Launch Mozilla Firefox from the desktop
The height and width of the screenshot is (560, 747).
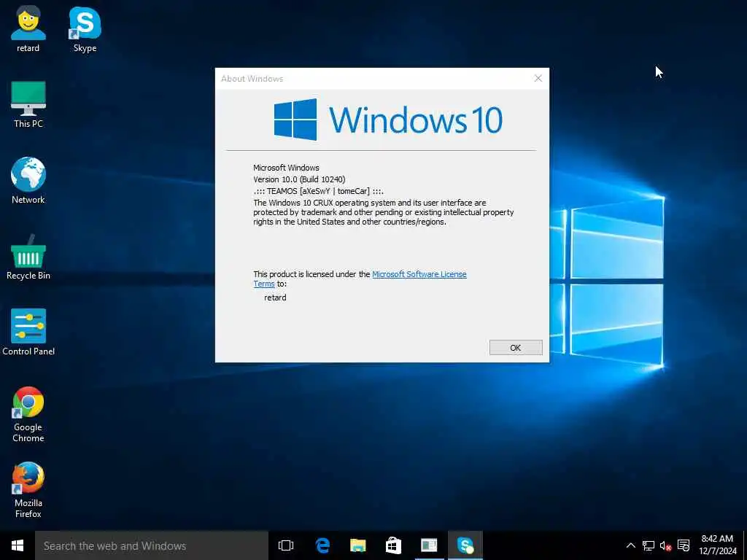28,490
